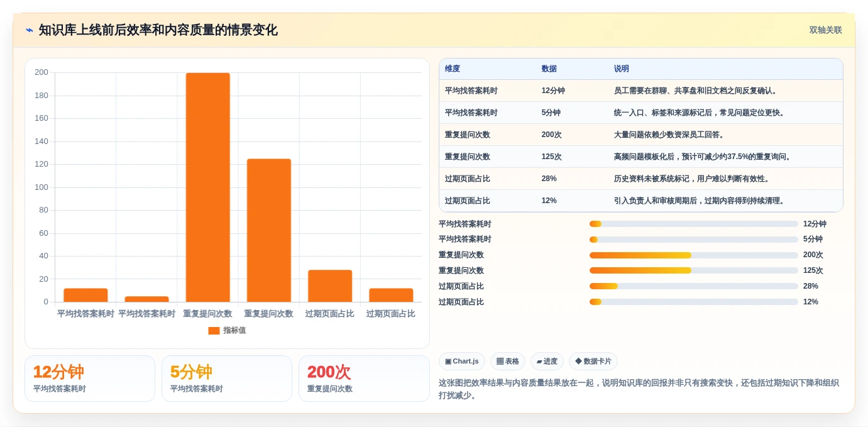Viewport: 868px width, 427px height.
Task: Click the 125次 cell in the table
Action: [x=552, y=157]
